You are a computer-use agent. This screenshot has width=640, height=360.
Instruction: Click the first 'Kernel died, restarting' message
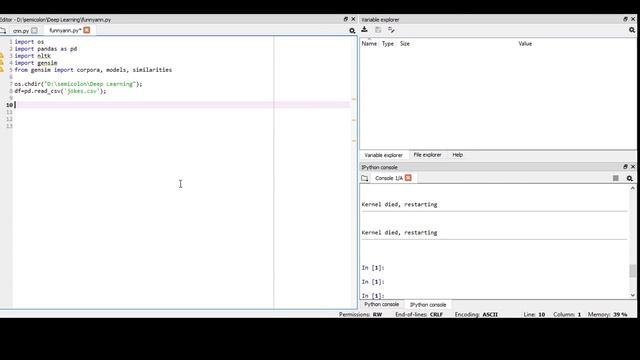(x=399, y=204)
